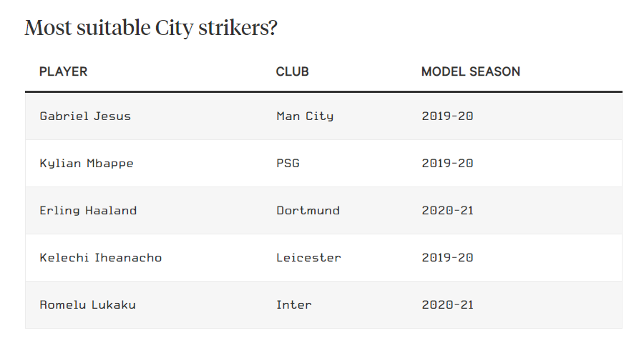Sort by the MODEL SEASON column header
Screen dimensions: 644x353
(470, 71)
